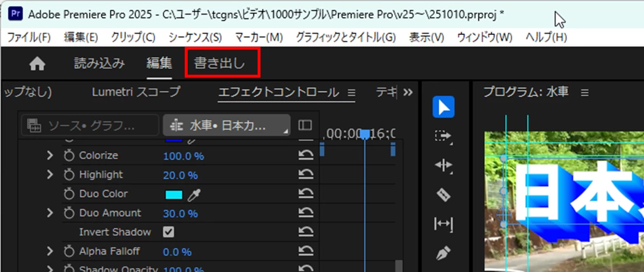Viewport: 644px width, 272px height.
Task: Reset the Highlight parameter
Action: (306, 175)
